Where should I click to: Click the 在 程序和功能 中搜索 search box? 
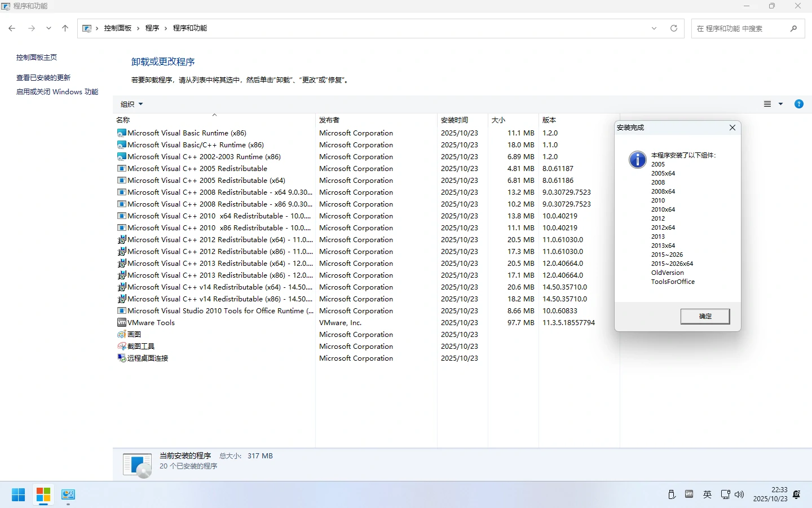[x=739, y=28]
